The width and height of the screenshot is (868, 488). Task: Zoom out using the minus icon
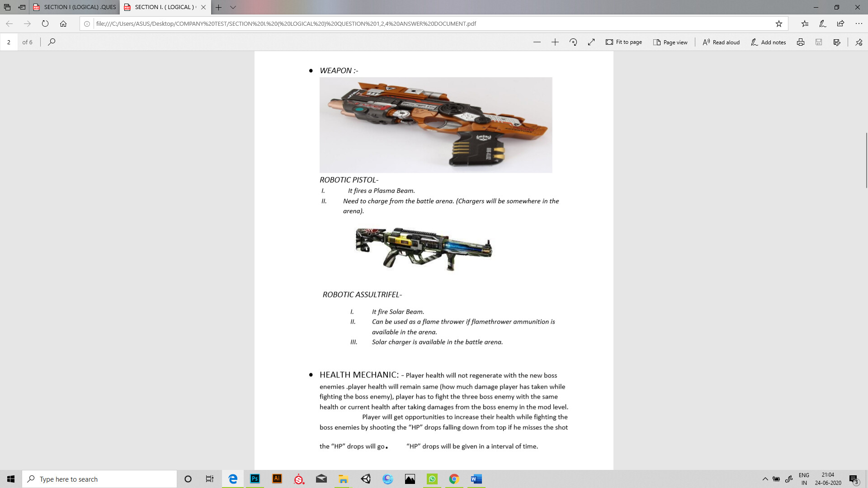point(537,42)
